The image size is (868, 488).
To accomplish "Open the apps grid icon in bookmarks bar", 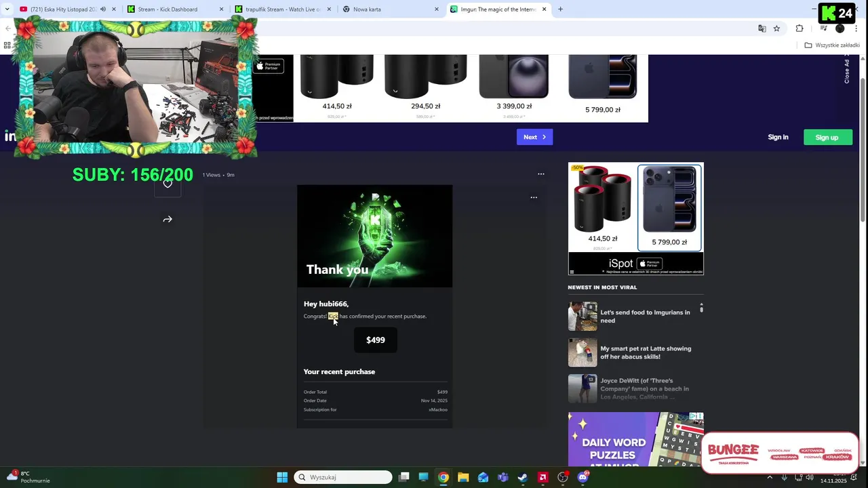I will pos(7,45).
